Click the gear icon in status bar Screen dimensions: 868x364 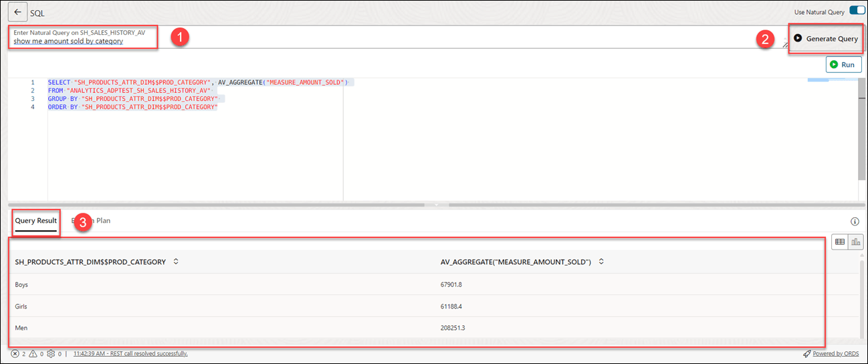[x=50, y=353]
